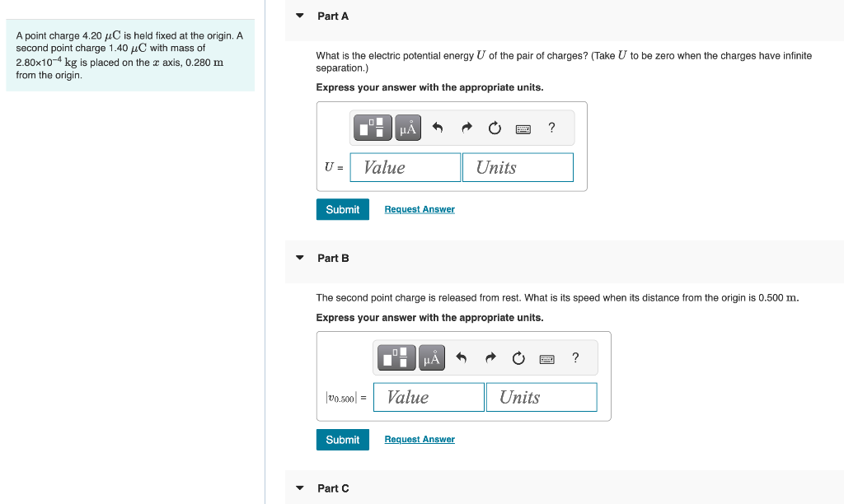
Task: Collapse the Part A section
Action: pos(300,16)
